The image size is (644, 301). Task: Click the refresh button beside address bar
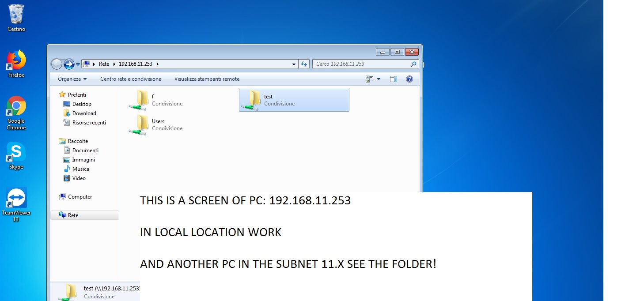(304, 64)
